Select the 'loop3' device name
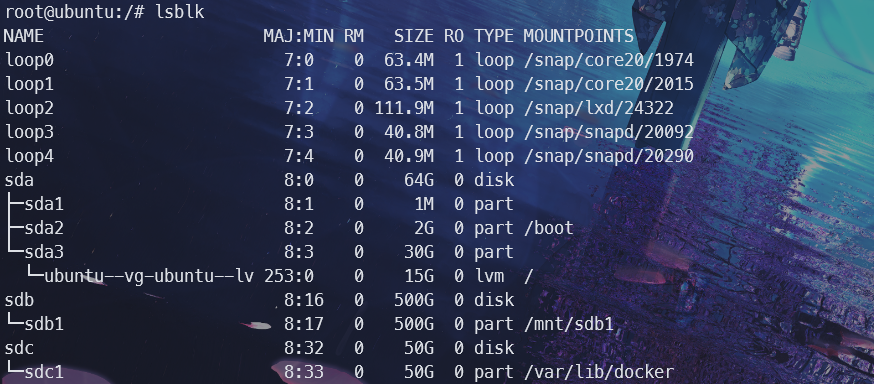Viewport: 874px width, 384px height. click(x=29, y=132)
